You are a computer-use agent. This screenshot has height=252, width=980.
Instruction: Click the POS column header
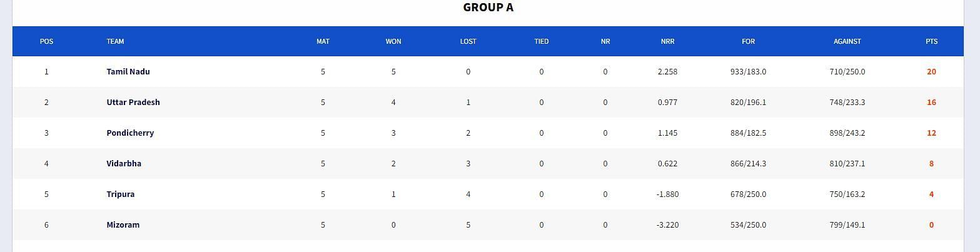click(46, 41)
